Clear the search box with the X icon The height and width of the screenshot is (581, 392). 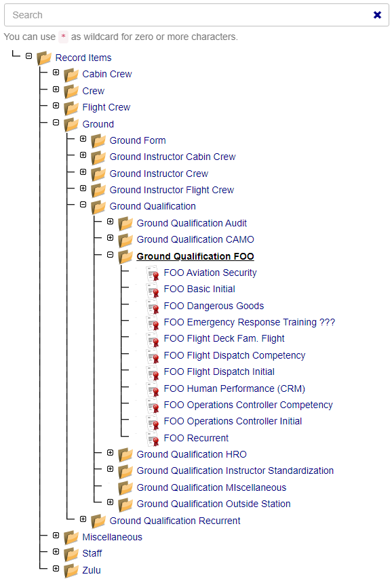[377, 15]
